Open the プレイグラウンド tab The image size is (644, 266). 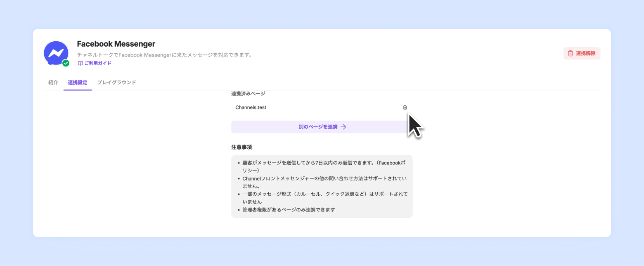(116, 82)
